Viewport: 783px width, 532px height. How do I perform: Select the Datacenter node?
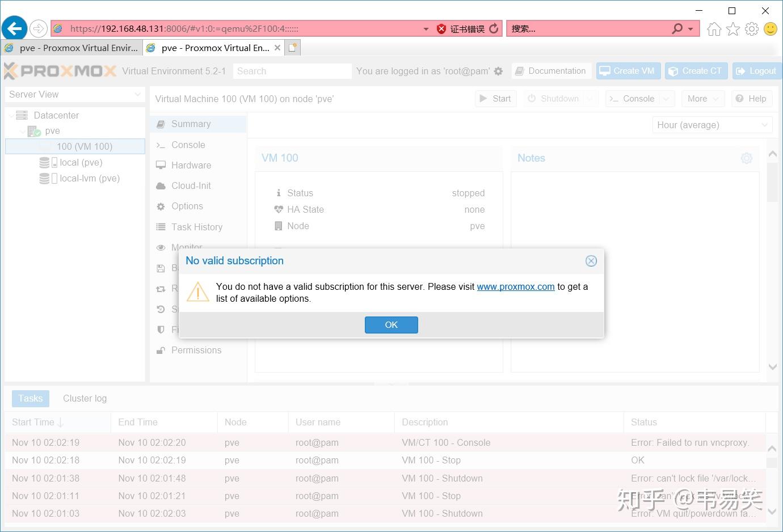point(56,115)
